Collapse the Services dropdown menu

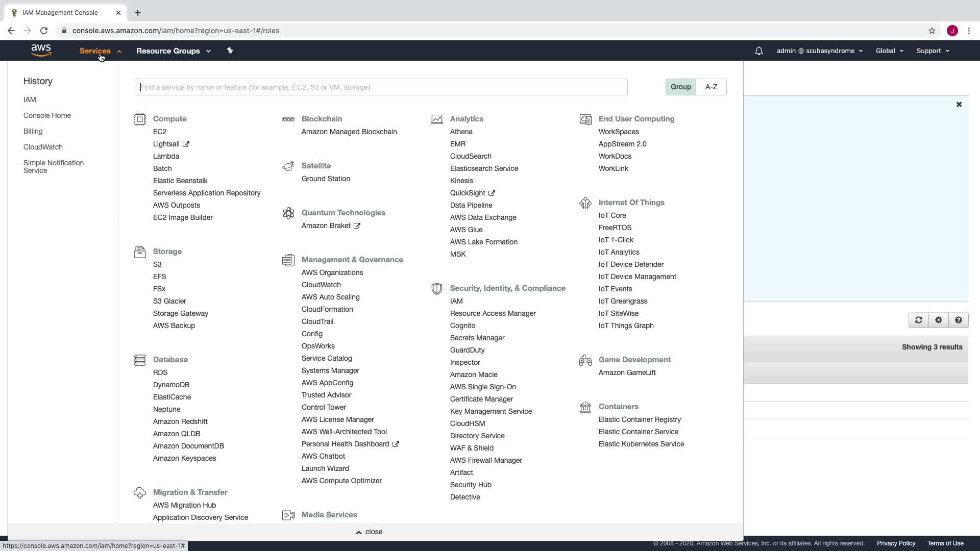pos(100,51)
